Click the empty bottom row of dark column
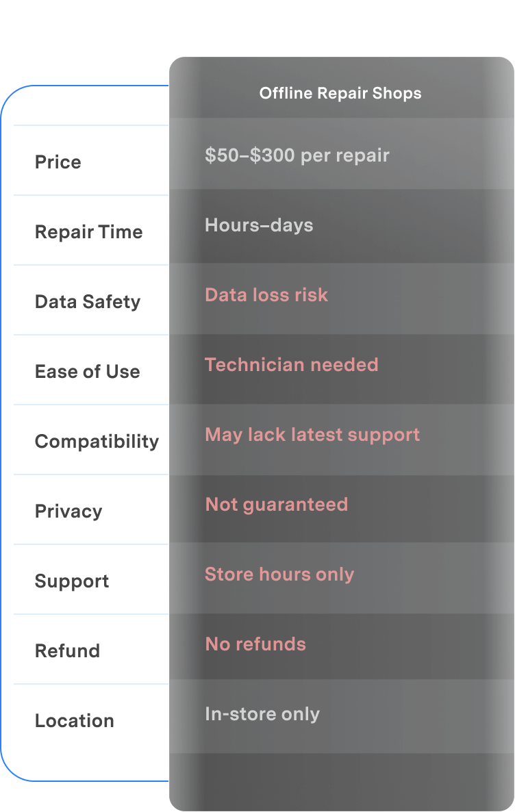The width and height of the screenshot is (515, 812). 342,782
